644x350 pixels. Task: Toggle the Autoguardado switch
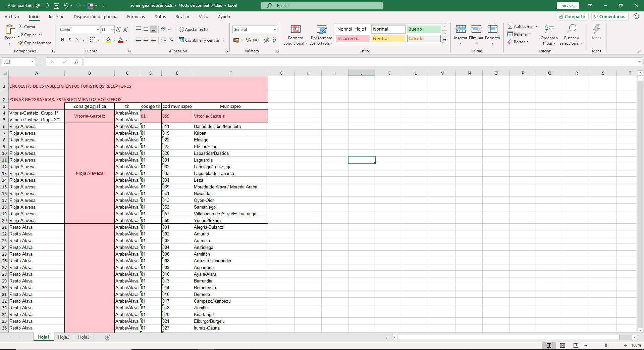(x=42, y=5)
